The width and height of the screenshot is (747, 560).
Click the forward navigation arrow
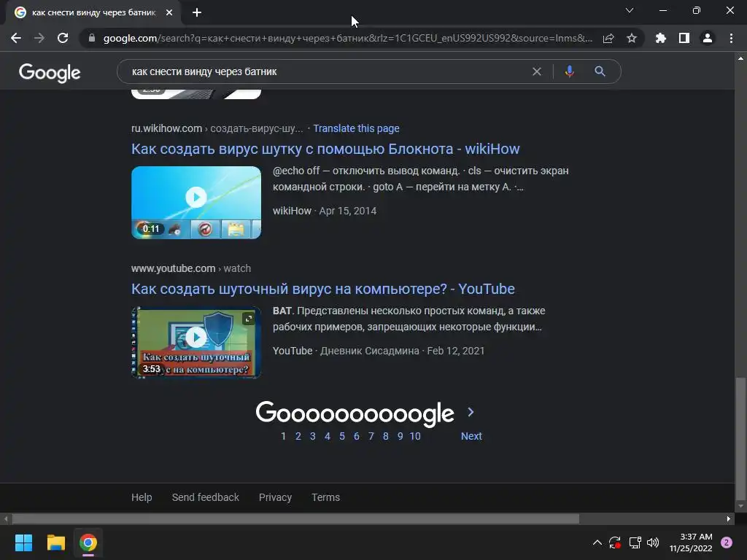pos(39,38)
